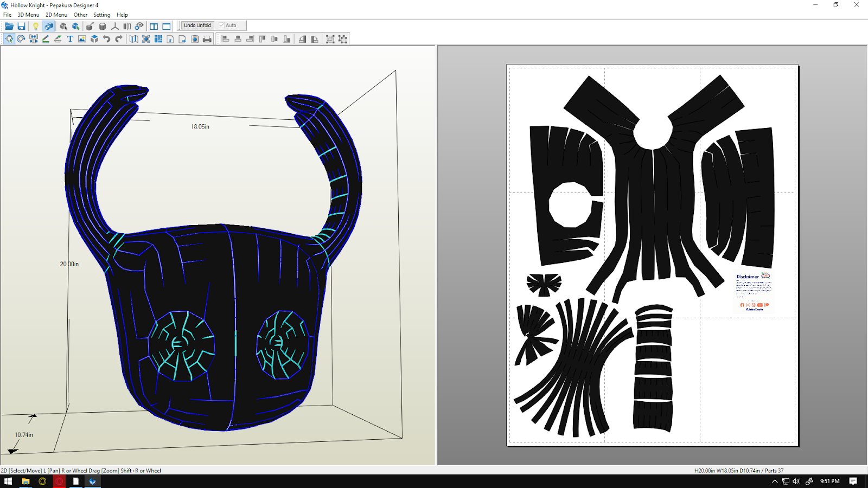The image size is (868, 488).
Task: Open the 3D Menu
Action: (28, 15)
